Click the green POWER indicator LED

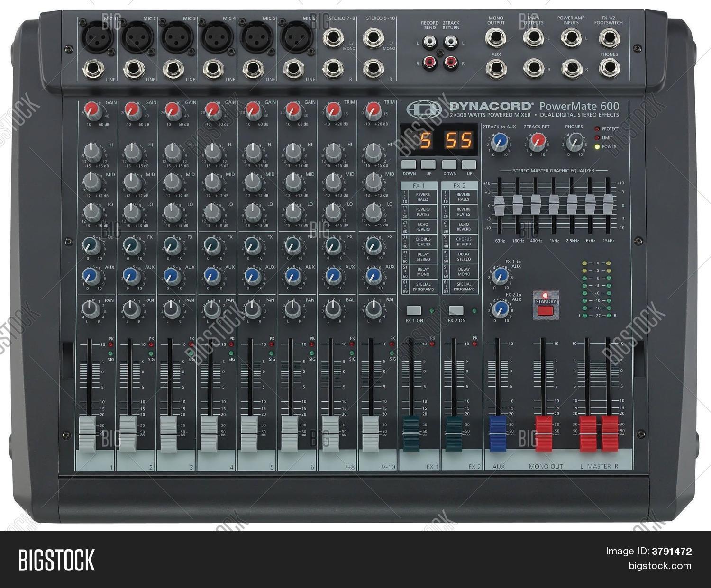(x=597, y=147)
